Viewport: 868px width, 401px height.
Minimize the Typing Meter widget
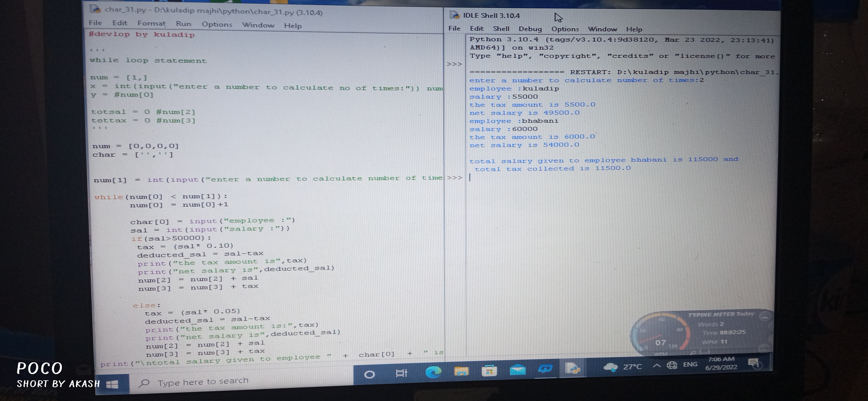pos(765,317)
